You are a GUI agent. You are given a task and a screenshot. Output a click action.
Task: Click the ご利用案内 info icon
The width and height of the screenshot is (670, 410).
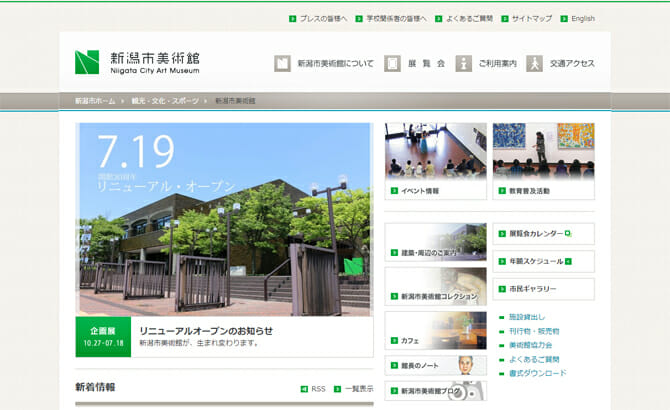pos(464,63)
